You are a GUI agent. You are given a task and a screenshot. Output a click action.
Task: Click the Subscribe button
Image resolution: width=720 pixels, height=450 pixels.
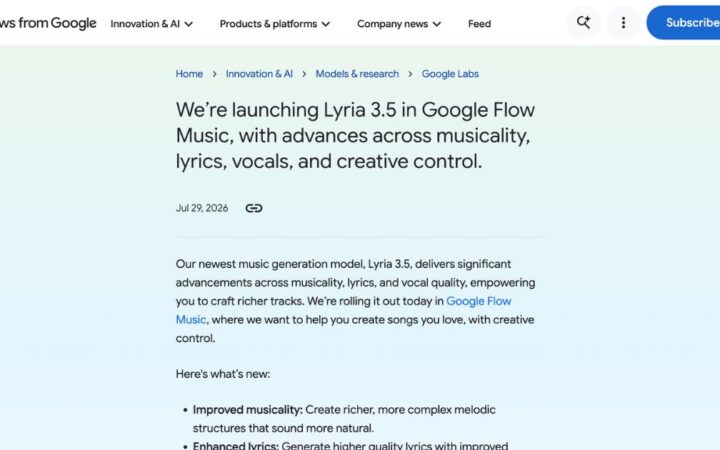pyautogui.click(x=683, y=22)
